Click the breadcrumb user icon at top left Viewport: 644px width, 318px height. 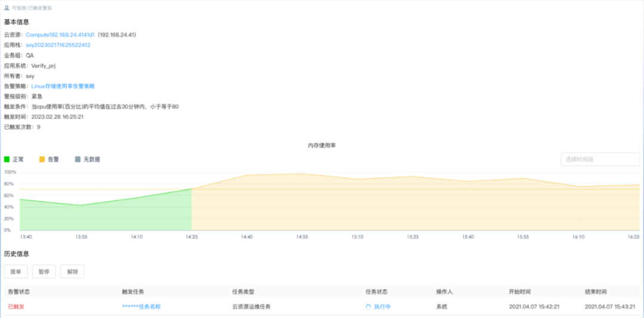7,8
